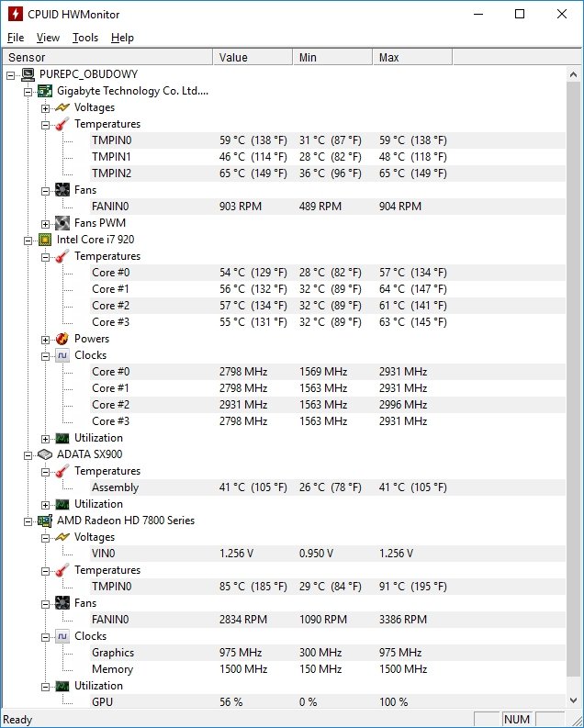This screenshot has height=728, width=584.
Task: Click the PUREPC_OBUDOWY computer icon
Action: click(x=28, y=74)
